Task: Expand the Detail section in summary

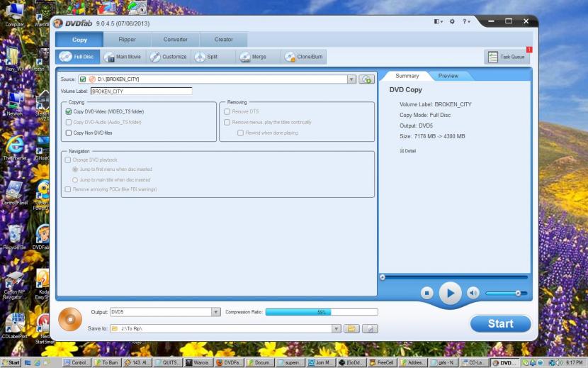Action: 402,150
